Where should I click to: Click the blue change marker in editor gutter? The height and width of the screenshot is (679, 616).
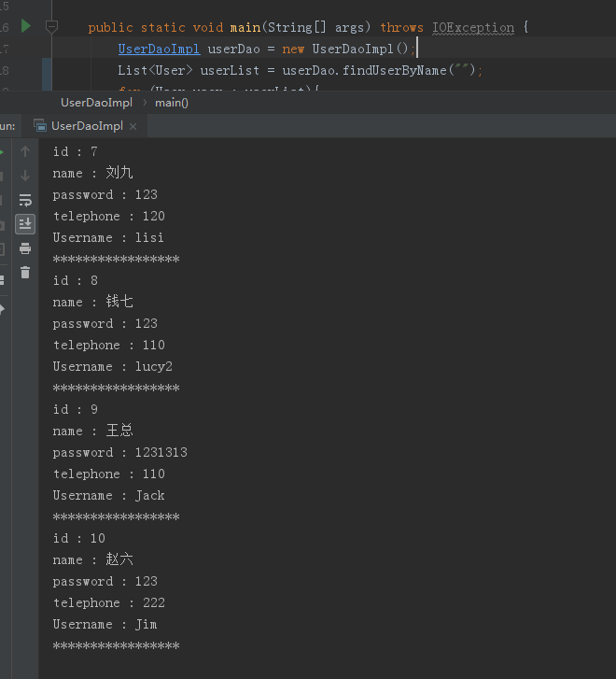(47, 71)
